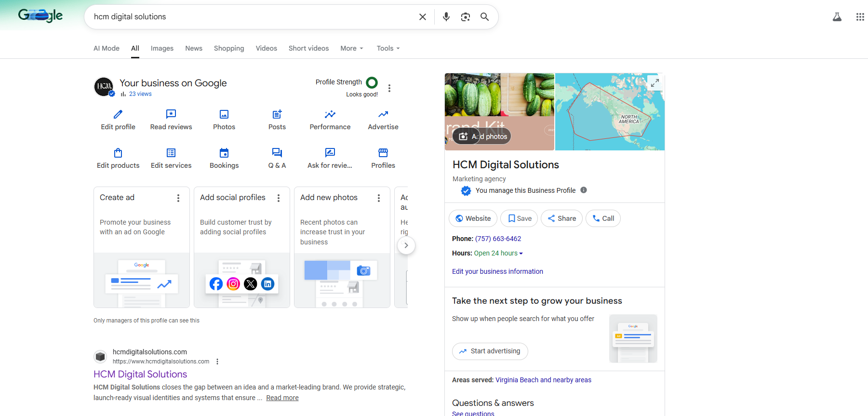Screen dimensions: 868x416
Task: Start voice search with the microphone icon
Action: click(446, 17)
